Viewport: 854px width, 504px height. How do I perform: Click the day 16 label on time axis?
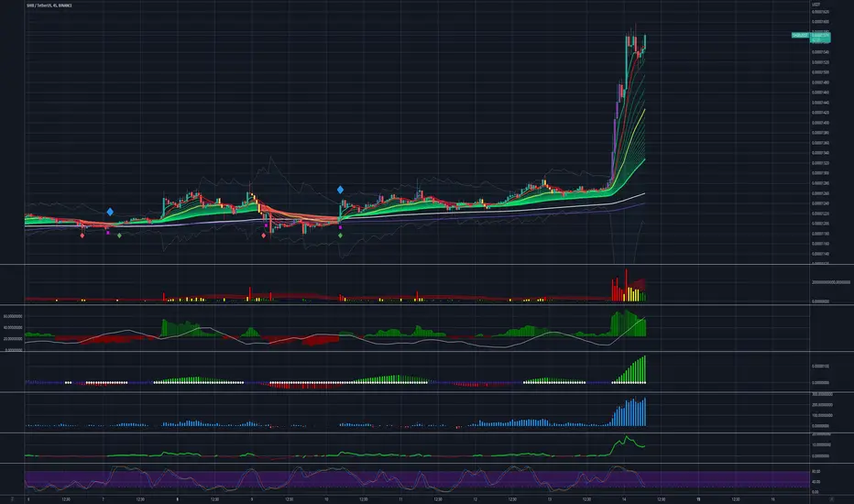[772, 499]
